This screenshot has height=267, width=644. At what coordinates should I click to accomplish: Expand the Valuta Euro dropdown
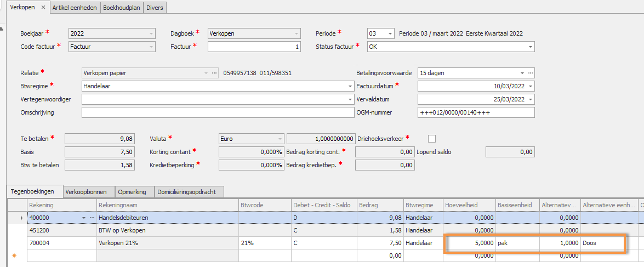280,139
